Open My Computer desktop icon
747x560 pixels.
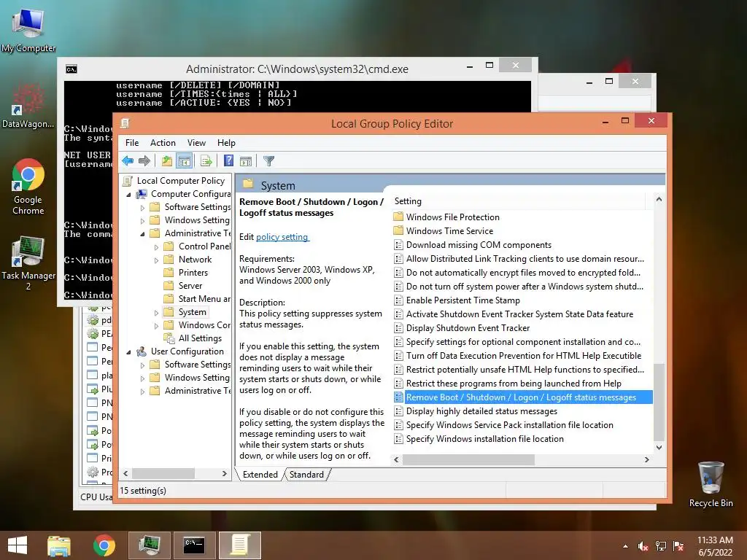pyautogui.click(x=28, y=30)
